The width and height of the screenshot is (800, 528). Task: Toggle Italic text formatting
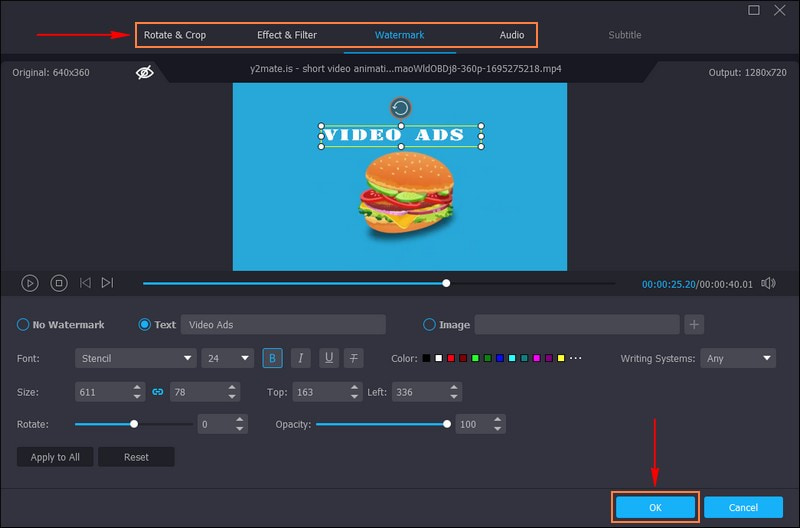[300, 358]
